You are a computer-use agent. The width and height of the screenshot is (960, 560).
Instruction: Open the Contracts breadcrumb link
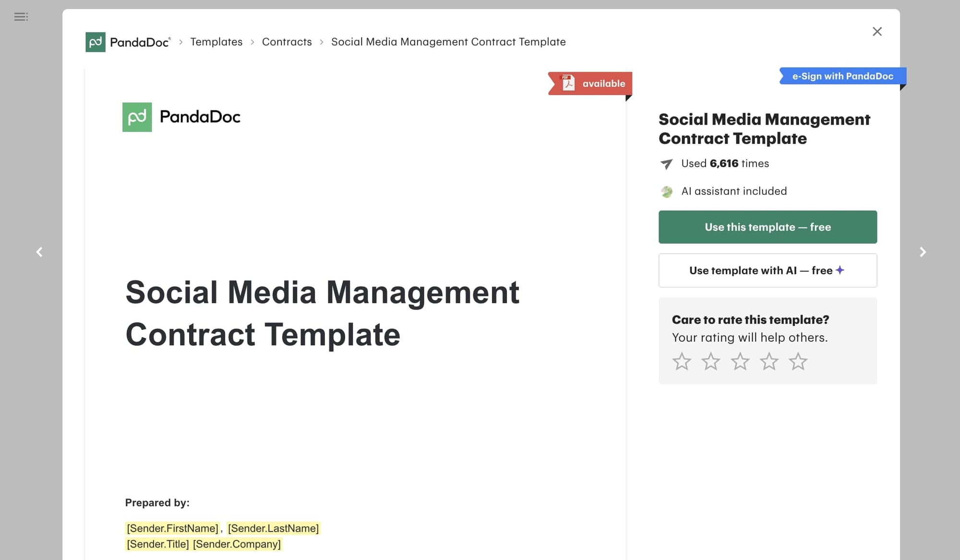(x=287, y=42)
